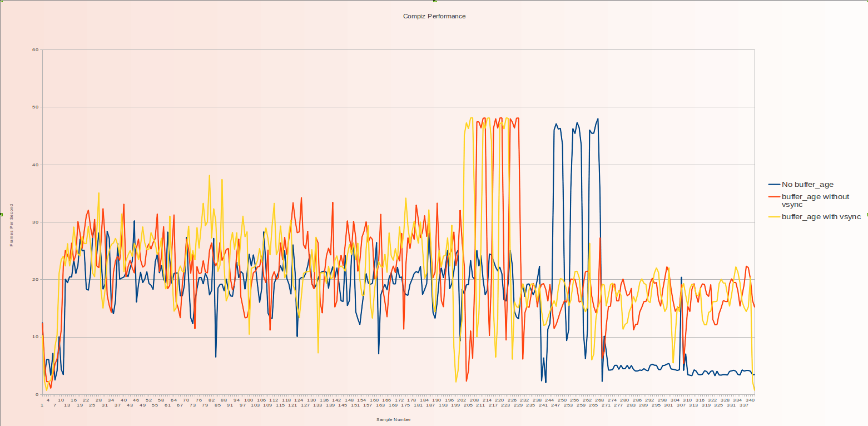The height and width of the screenshot is (426, 868).
Task: Select the yellow legend line for buffer_age with vsync
Action: [774, 216]
